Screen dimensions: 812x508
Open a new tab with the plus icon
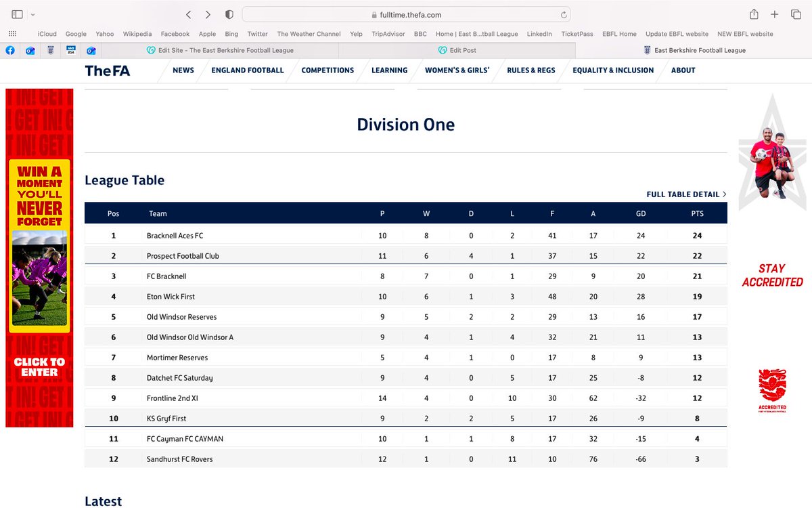[x=774, y=14]
